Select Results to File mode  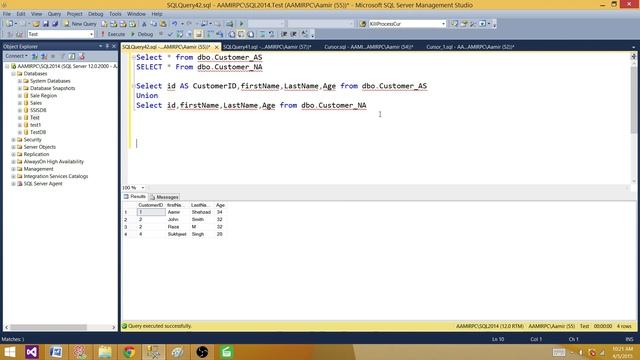[x=251, y=34]
